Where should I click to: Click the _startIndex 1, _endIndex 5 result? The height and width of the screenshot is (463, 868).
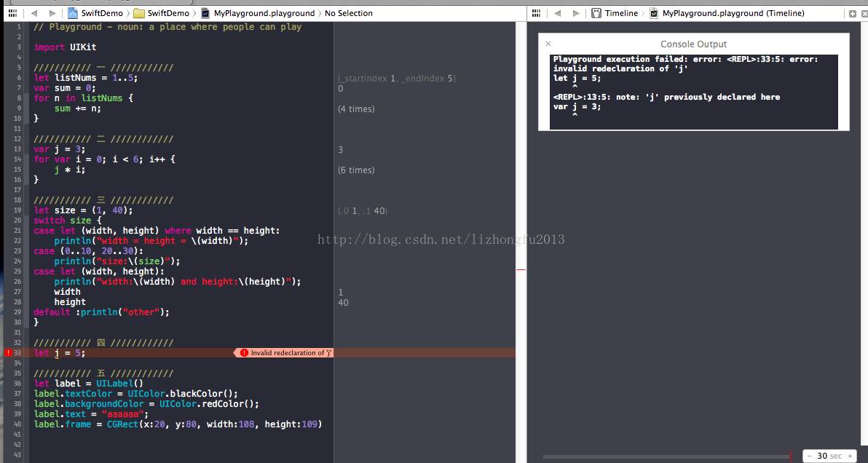coord(396,79)
